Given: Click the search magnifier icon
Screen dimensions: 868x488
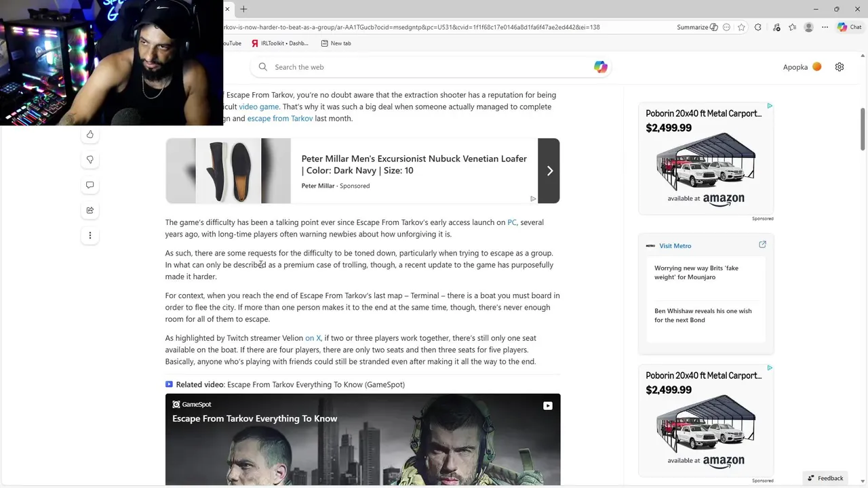Looking at the screenshot, I should click(263, 67).
